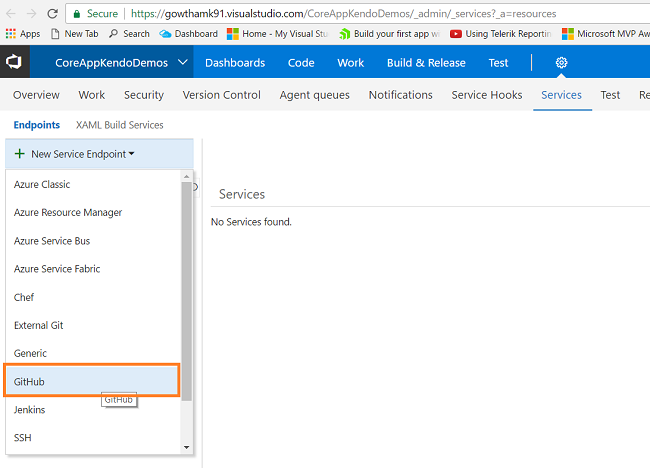Screen dimensions: 650x468
Task: Choose Jenkins endpoint type
Action: point(93,410)
